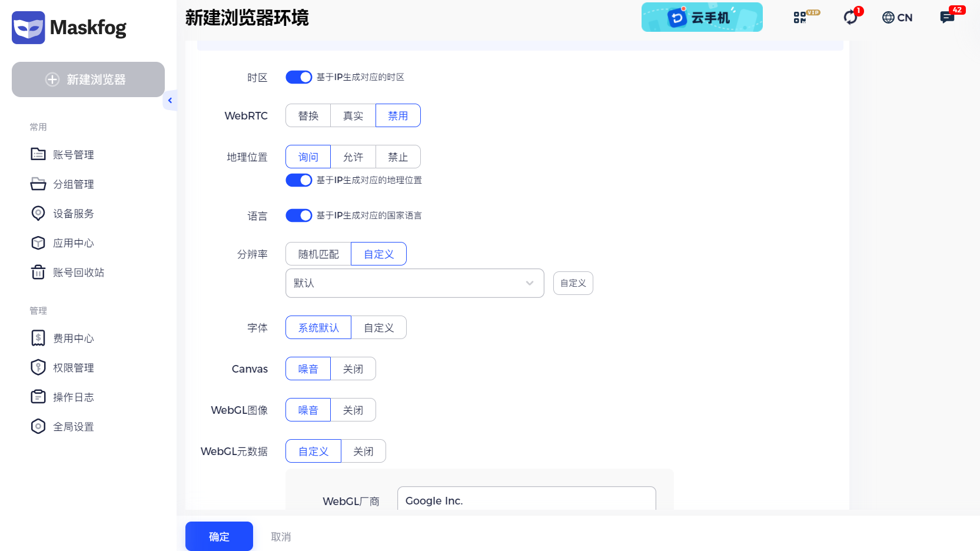The width and height of the screenshot is (980, 551).
Task: Select WebGL元数据 关闭 option
Action: [x=363, y=451]
